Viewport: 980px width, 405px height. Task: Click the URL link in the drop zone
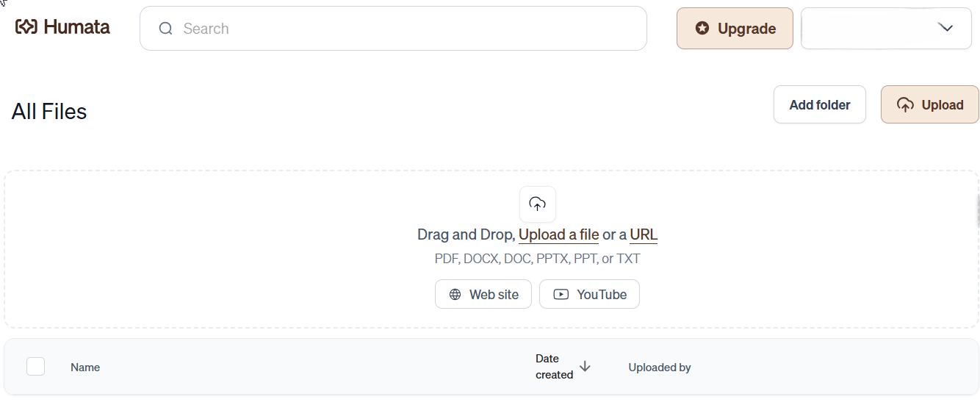[644, 234]
